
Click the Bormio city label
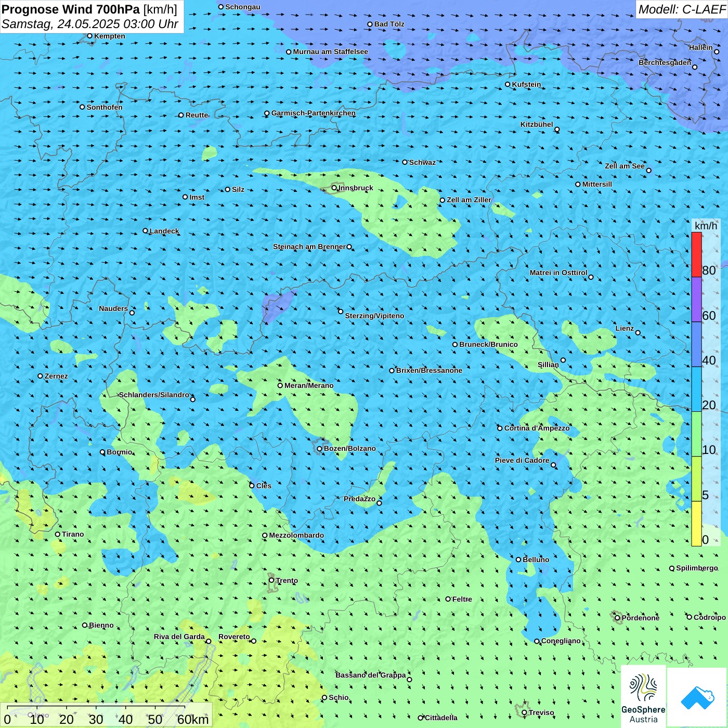119,452
